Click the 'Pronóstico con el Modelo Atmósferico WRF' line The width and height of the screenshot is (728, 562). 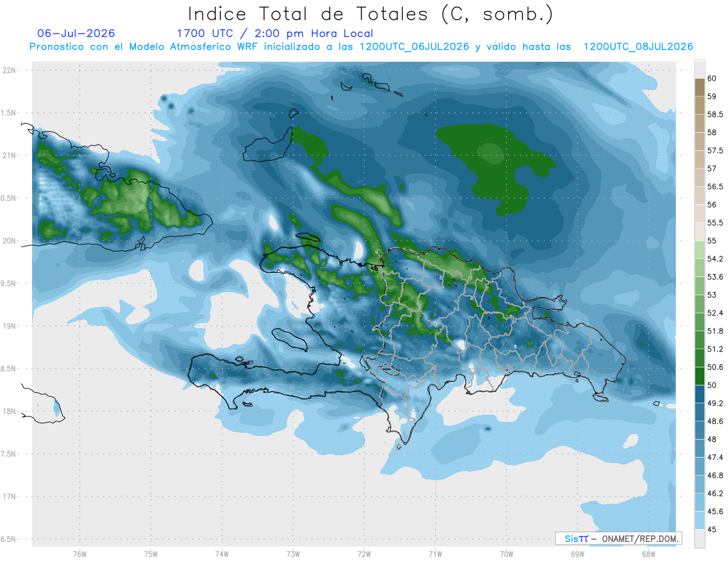click(x=361, y=47)
